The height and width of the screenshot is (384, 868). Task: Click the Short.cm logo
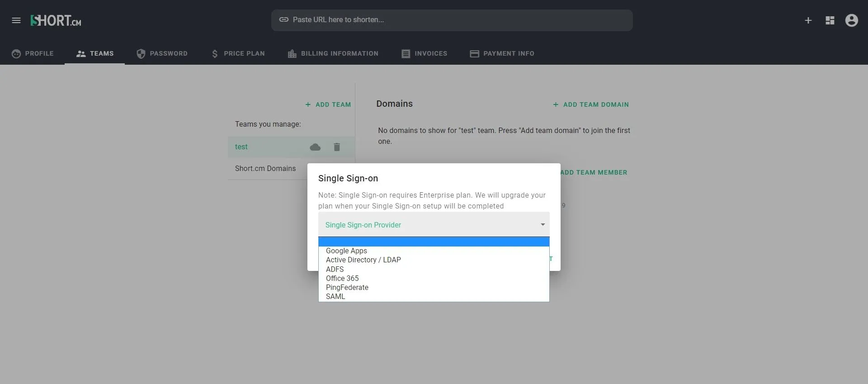(x=56, y=20)
